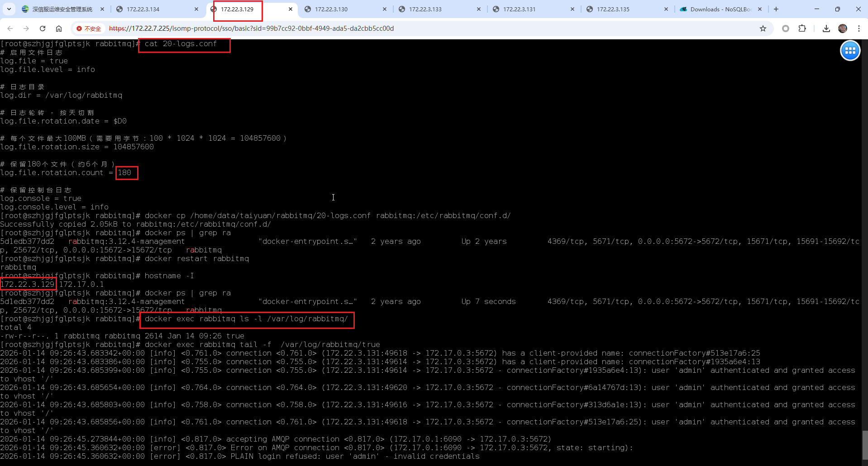Go to the browser home page
Image resolution: width=868 pixels, height=466 pixels.
tap(59, 29)
